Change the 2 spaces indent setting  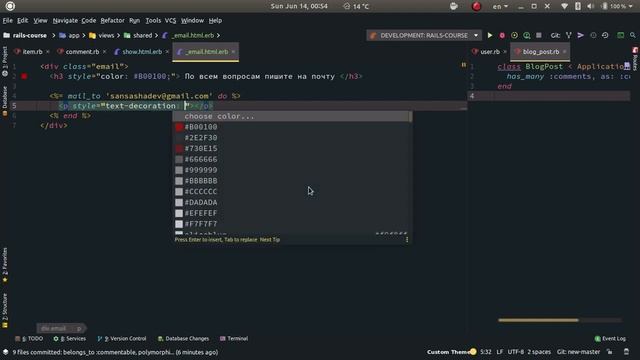point(539,352)
